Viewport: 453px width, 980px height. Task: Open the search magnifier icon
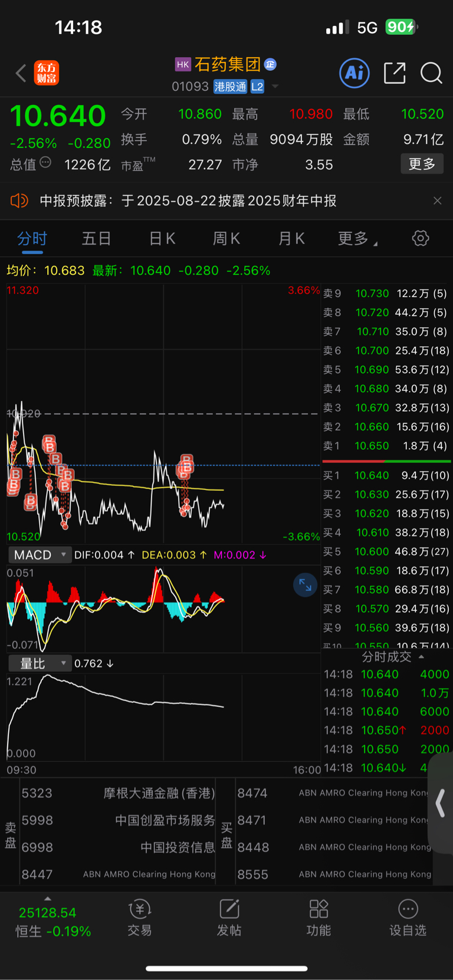coord(431,73)
